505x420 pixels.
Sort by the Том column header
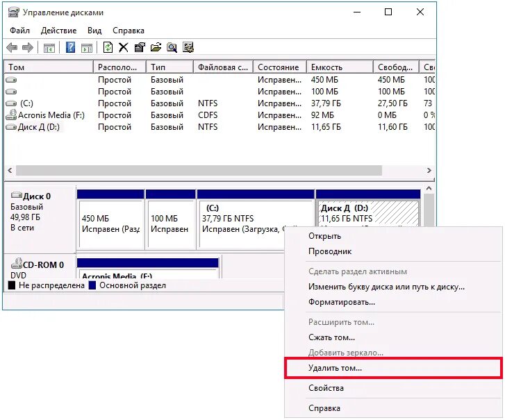point(49,67)
